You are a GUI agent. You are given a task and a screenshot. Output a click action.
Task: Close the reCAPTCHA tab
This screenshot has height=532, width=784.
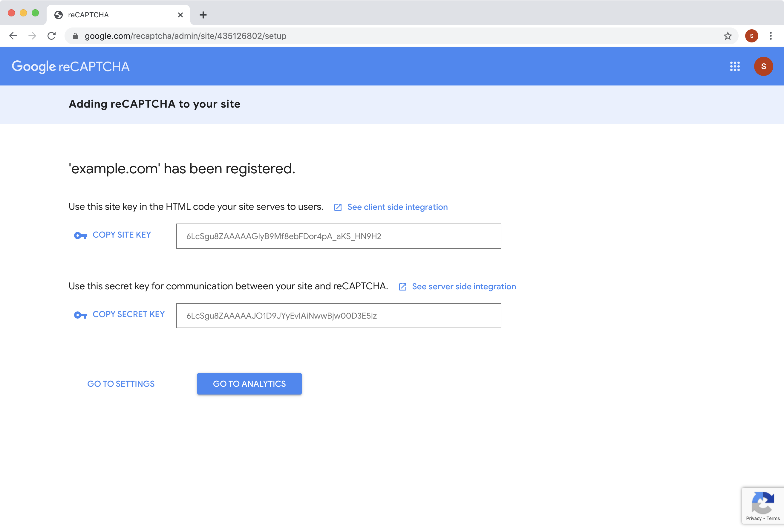(x=180, y=15)
